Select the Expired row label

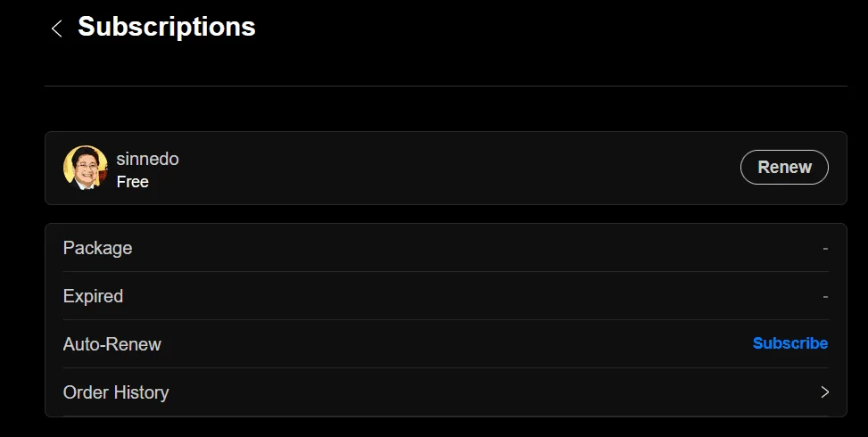93,296
